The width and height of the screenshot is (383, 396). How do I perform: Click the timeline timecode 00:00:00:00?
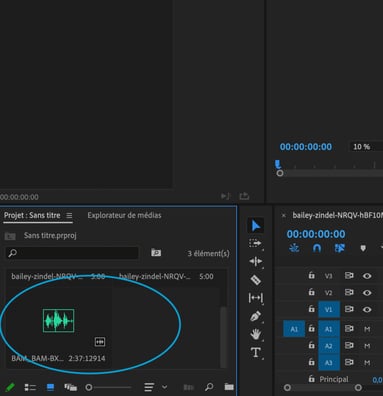(316, 234)
